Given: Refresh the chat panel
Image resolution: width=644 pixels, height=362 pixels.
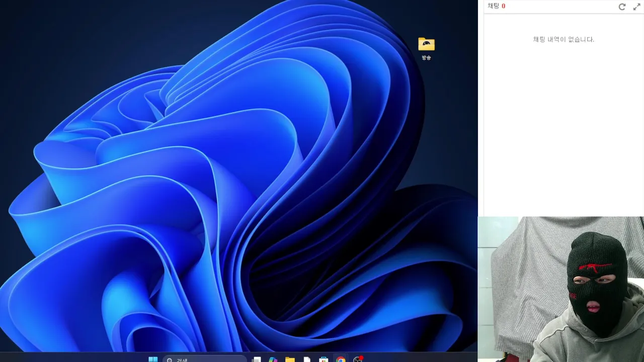Looking at the screenshot, I should point(622,7).
